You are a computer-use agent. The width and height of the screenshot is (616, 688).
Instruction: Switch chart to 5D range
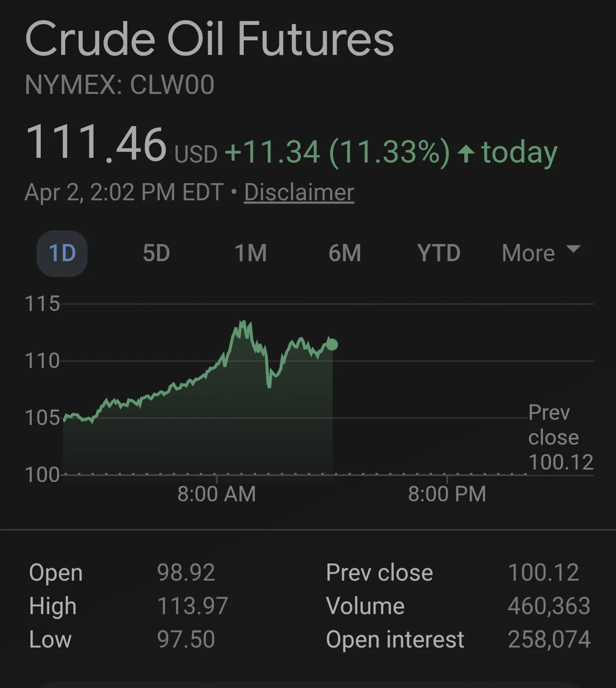(156, 253)
